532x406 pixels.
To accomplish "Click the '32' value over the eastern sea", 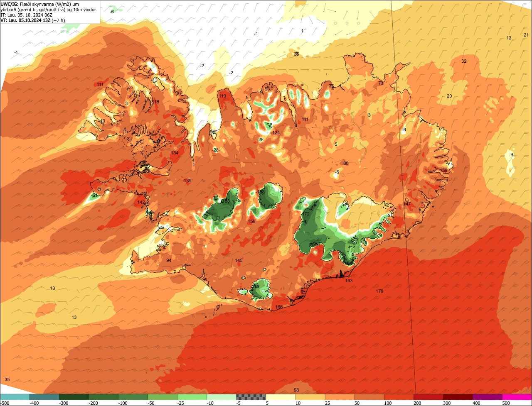I will [x=464, y=61].
